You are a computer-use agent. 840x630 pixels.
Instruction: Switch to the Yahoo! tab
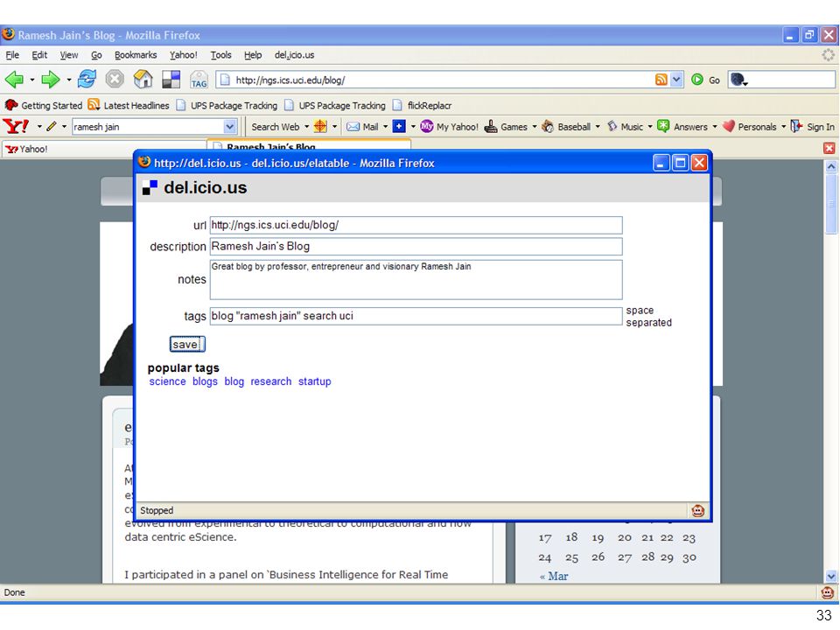pos(104,149)
